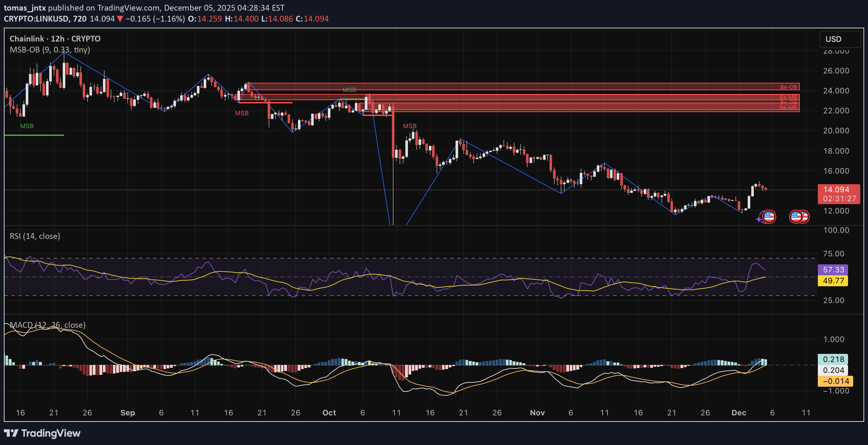Screen dimensions: 868x445
Task: Click the 0.218 MACD histogram value tag
Action: 833,359
